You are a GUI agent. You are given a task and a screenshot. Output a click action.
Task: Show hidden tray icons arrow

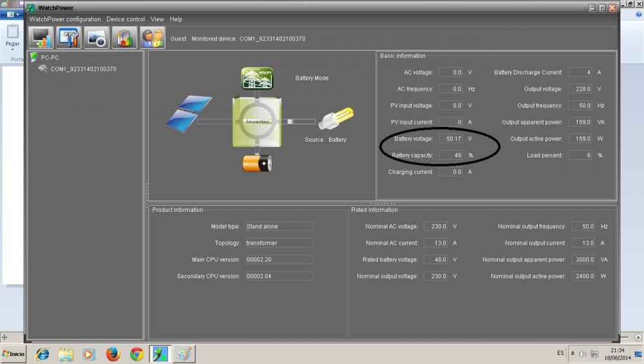573,353
